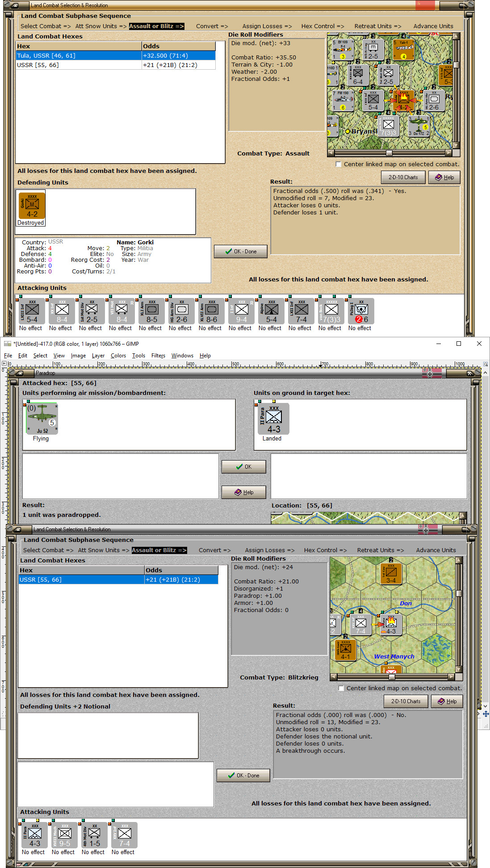Viewport: 490px width, 868px height.
Task: Select the destroyed Gorki 4-2 militia unit
Action: [x=32, y=205]
